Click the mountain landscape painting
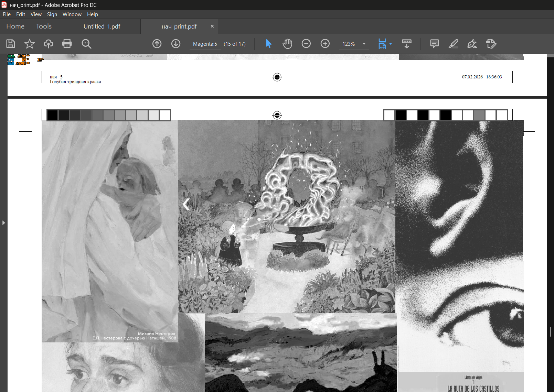554x392 pixels. coord(301,352)
